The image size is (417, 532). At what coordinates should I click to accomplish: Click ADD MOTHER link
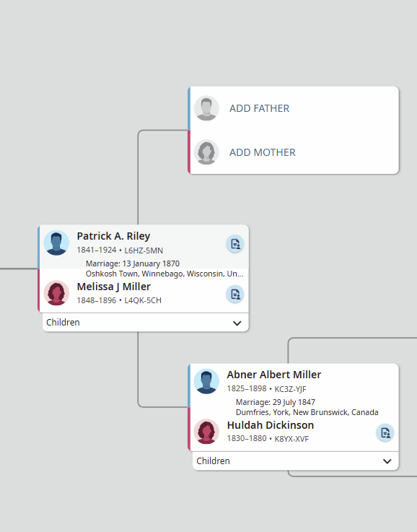(263, 152)
